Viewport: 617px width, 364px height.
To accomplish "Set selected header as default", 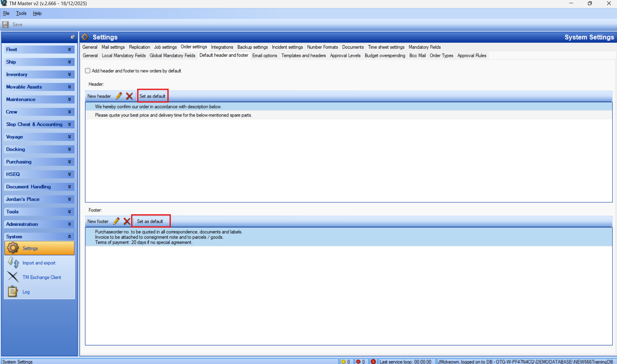I will pos(152,96).
